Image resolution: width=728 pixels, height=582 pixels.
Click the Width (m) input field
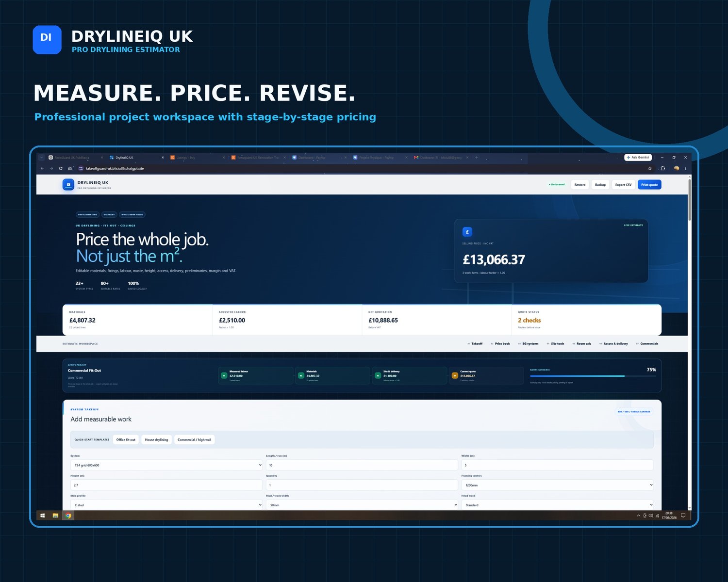click(558, 465)
